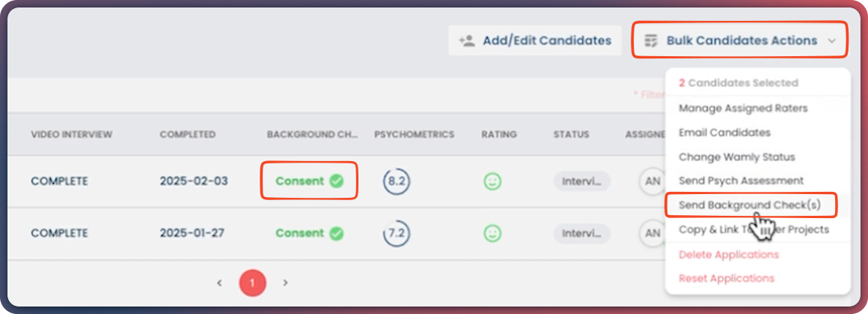The height and width of the screenshot is (314, 868).
Task: Go to the previous page arrow
Action: click(219, 283)
